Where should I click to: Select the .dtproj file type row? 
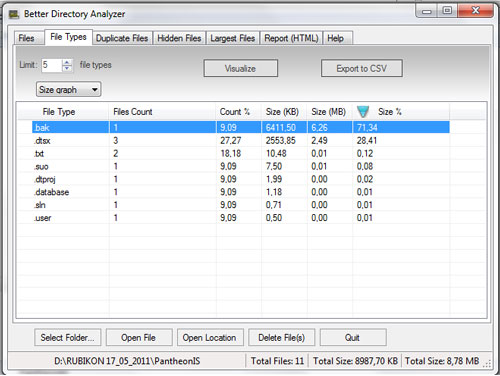(x=241, y=179)
